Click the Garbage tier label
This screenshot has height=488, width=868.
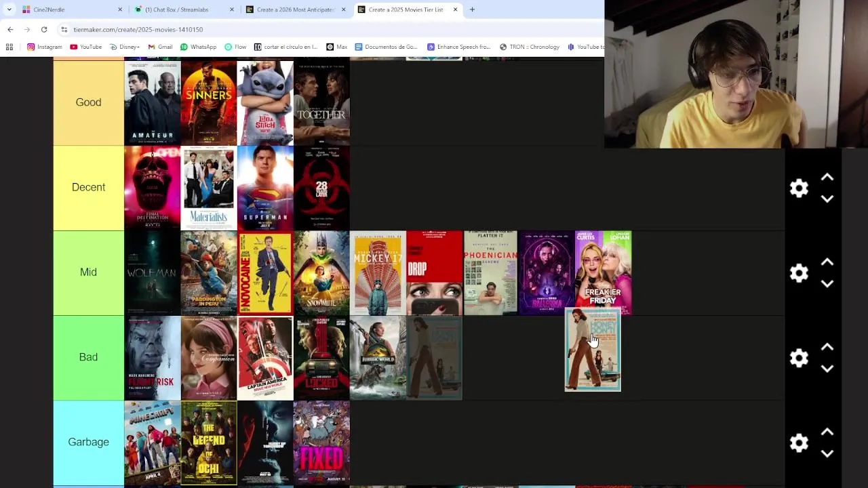coord(88,443)
